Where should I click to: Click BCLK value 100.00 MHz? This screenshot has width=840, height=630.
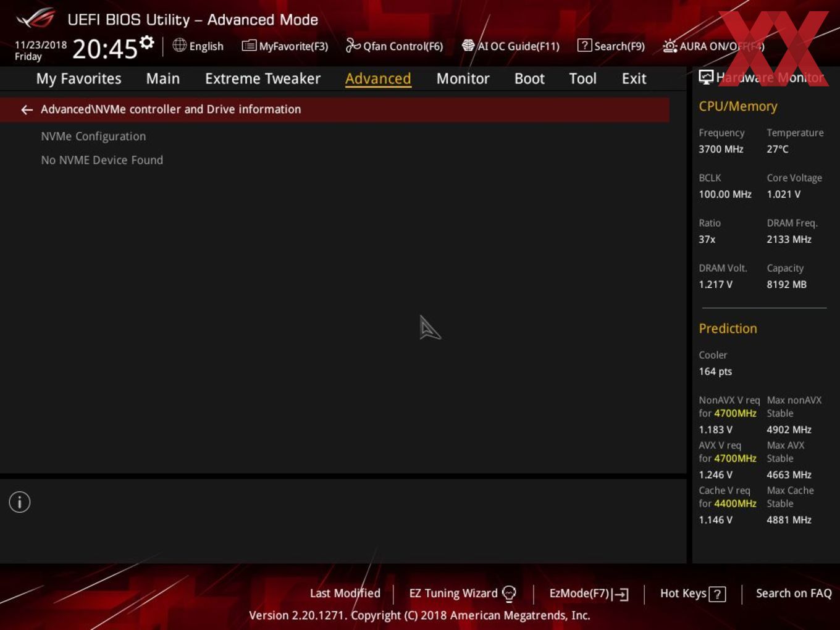click(x=725, y=195)
